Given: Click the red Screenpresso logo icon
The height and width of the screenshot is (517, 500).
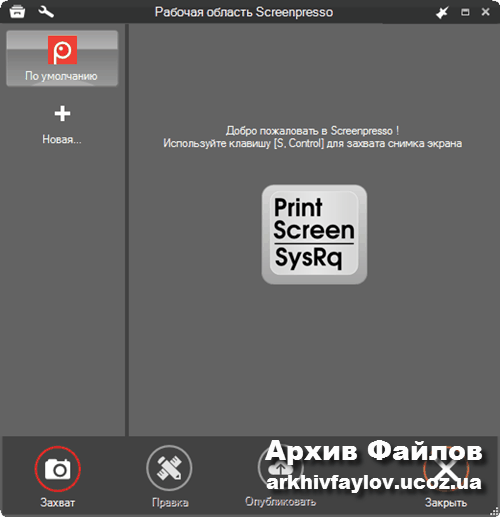Looking at the screenshot, I should point(62,50).
